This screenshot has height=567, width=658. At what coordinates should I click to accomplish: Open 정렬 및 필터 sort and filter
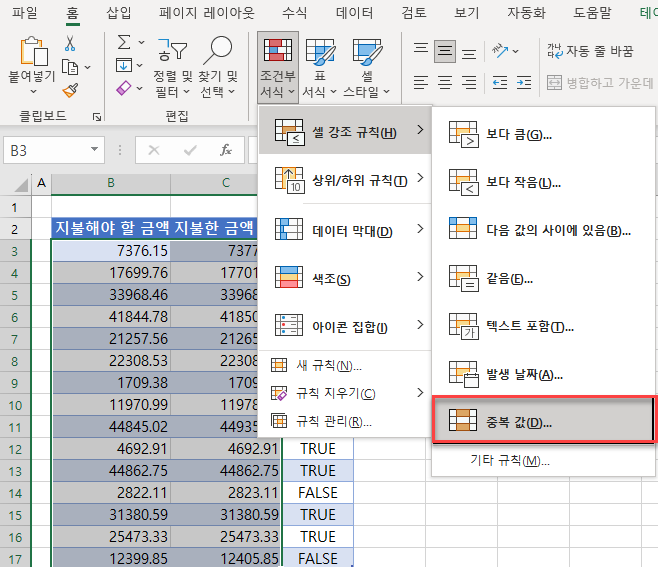[x=172, y=67]
